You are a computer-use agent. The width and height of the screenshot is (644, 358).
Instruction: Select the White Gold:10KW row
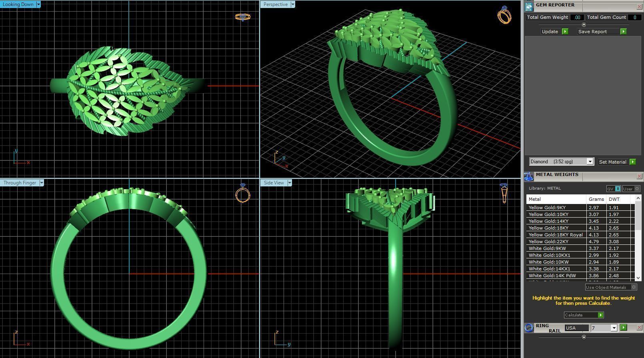(x=580, y=262)
